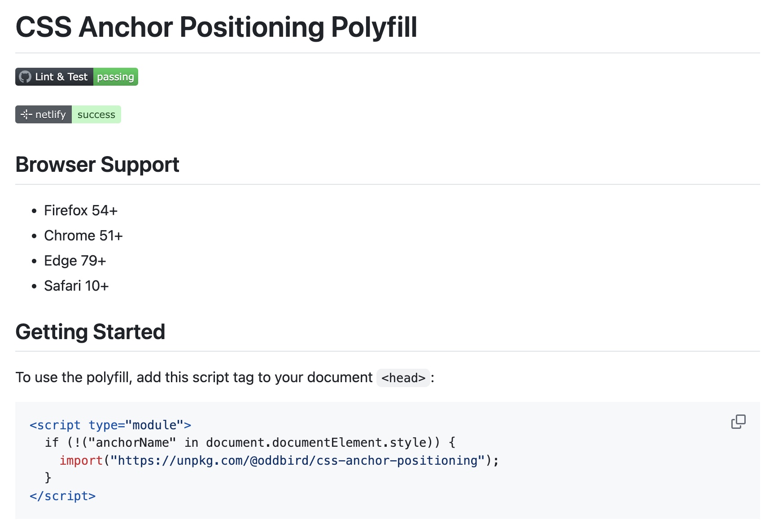Click the "Browser Support" heading
Screen dimensions: 778x532
coord(97,165)
